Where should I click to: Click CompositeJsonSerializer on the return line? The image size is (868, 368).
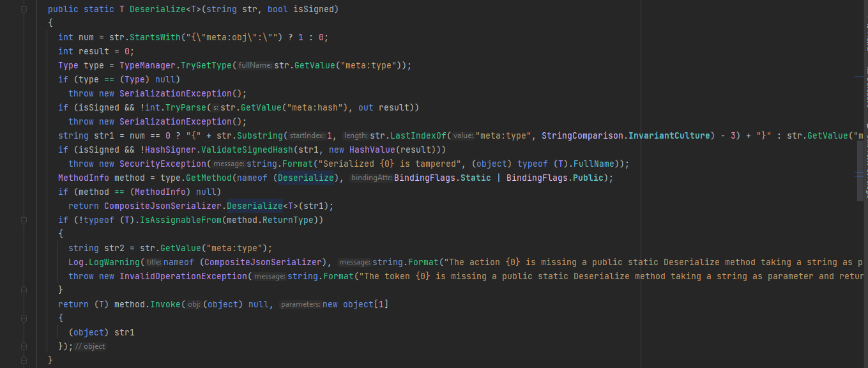pyautogui.click(x=163, y=206)
